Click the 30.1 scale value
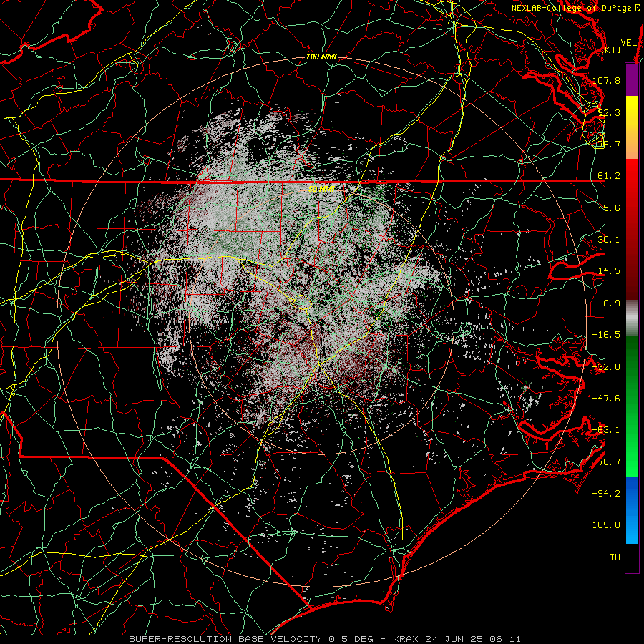The height and width of the screenshot is (644, 644). (x=609, y=239)
